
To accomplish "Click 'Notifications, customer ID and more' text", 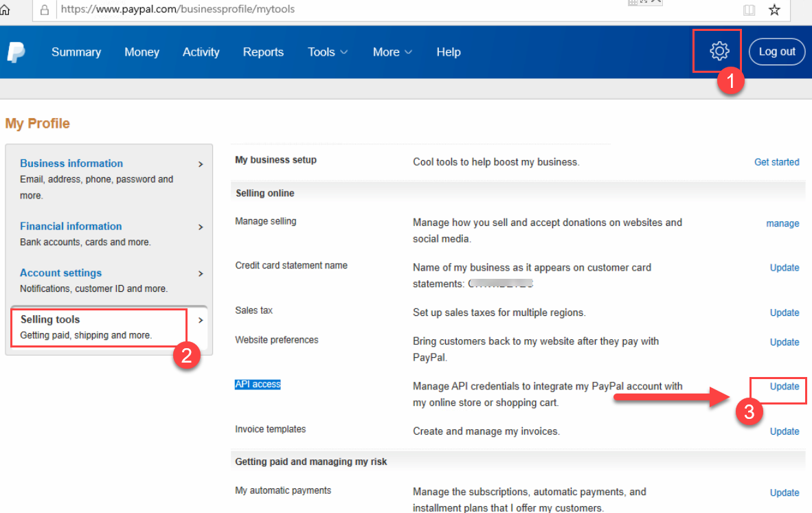I will (93, 288).
